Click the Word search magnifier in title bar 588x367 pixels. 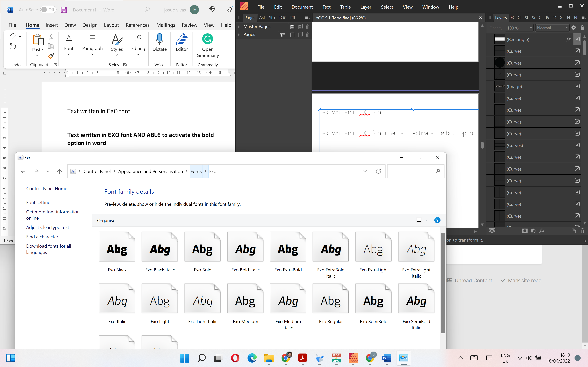point(147,10)
